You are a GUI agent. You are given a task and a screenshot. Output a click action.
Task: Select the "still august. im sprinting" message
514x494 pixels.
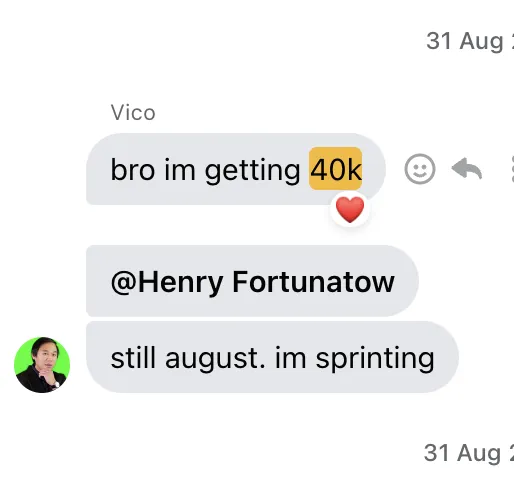coord(272,357)
